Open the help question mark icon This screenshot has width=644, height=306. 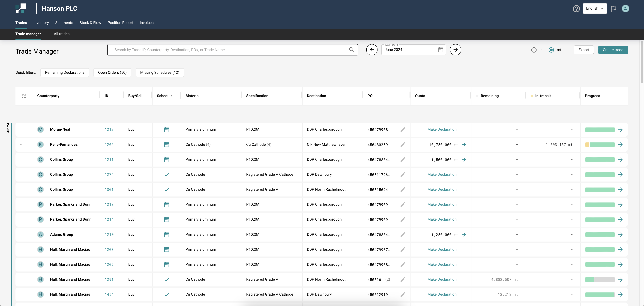click(x=576, y=9)
